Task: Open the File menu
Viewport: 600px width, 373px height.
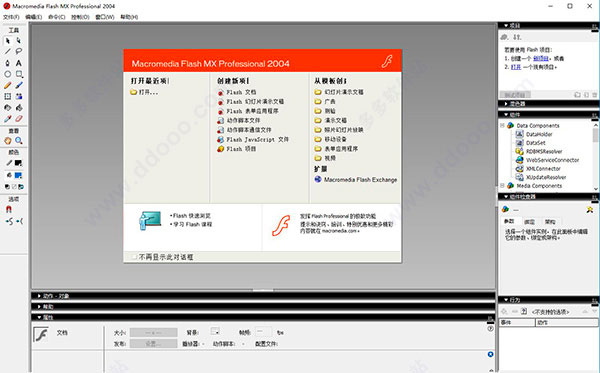Action: (x=11, y=17)
